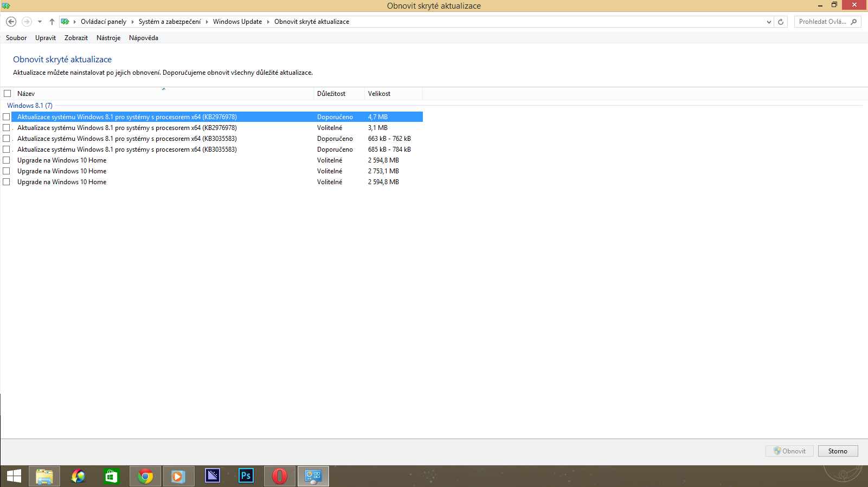
Task: Click the Obnovit button
Action: [x=789, y=451]
